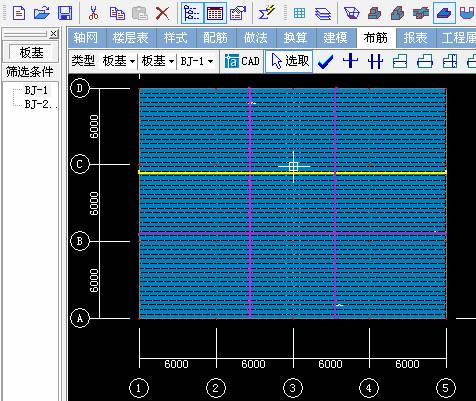Click the blue checkmark confirm icon

tap(325, 62)
